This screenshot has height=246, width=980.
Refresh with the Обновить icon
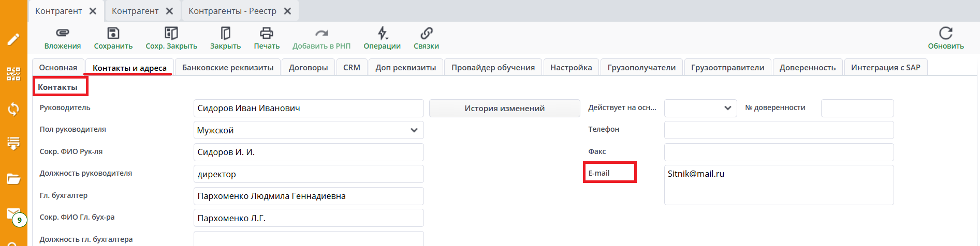coord(945,33)
